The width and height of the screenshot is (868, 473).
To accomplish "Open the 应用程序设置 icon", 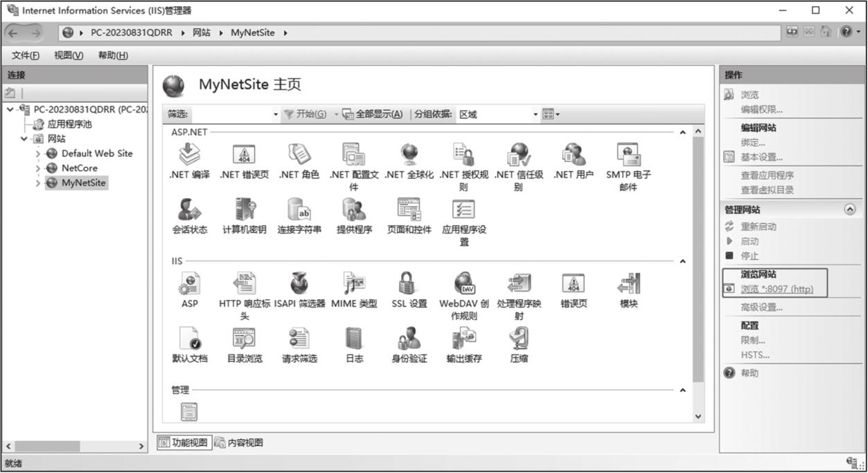I will [463, 209].
